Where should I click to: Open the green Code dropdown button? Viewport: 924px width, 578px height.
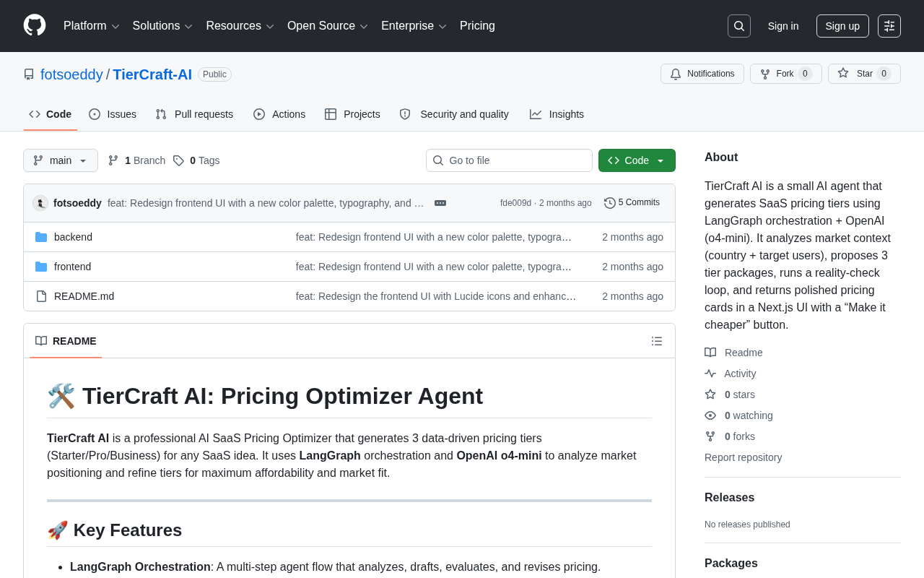[x=637, y=160]
